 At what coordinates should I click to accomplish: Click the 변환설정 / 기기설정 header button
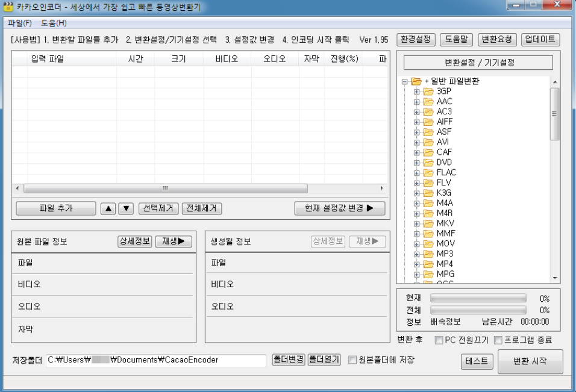478,63
